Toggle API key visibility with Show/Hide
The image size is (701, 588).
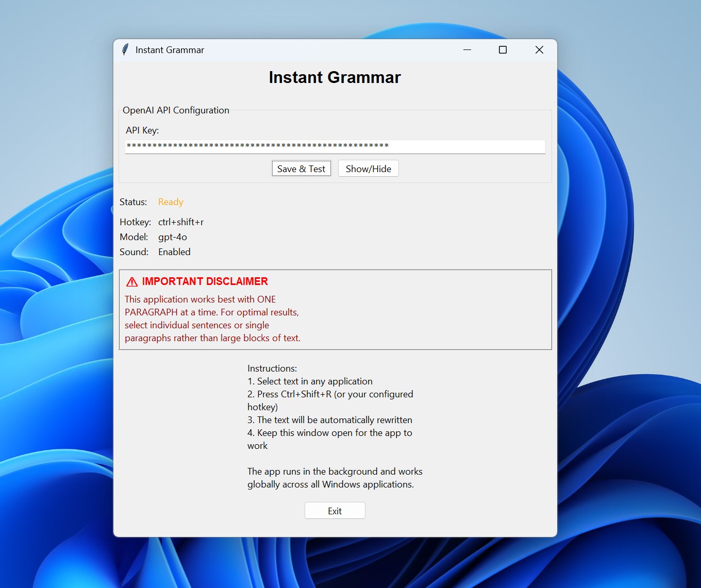368,168
